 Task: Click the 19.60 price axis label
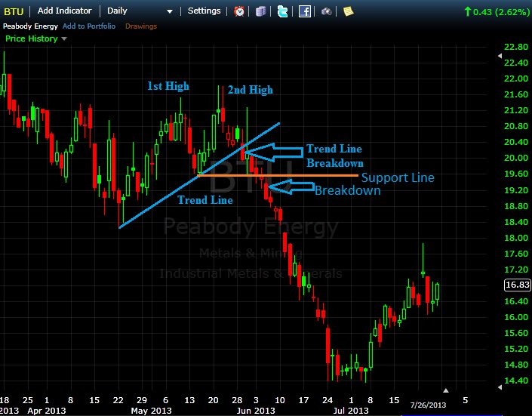click(x=516, y=174)
